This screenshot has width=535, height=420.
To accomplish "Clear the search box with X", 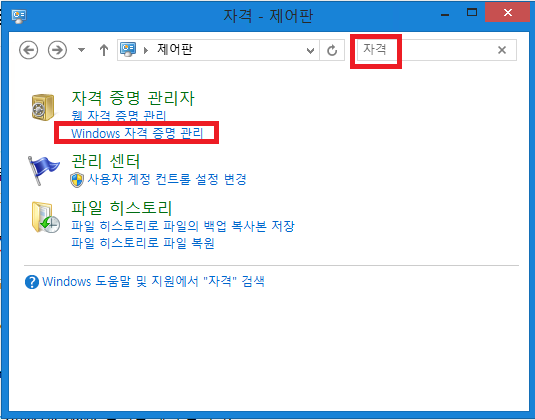I will (502, 50).
